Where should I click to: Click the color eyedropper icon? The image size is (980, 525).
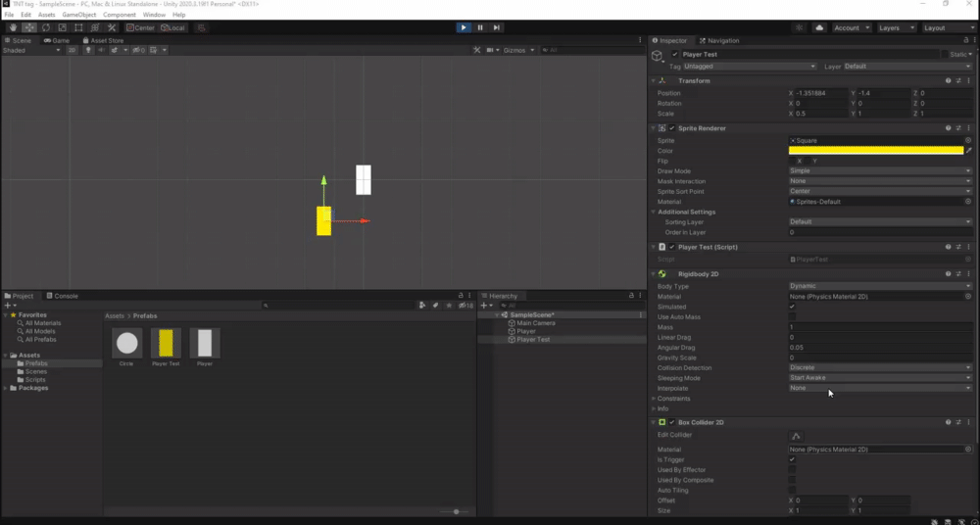(969, 151)
